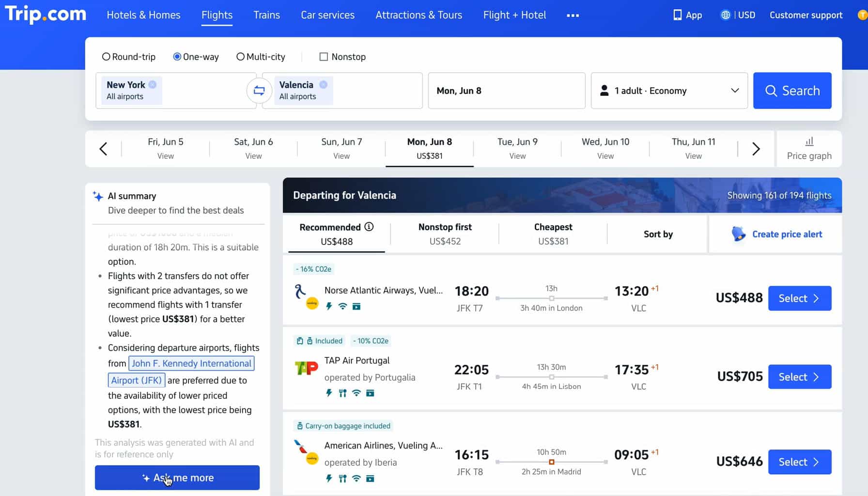Image resolution: width=868 pixels, height=496 pixels.
Task: Open the globe language and currency icon
Action: (725, 15)
